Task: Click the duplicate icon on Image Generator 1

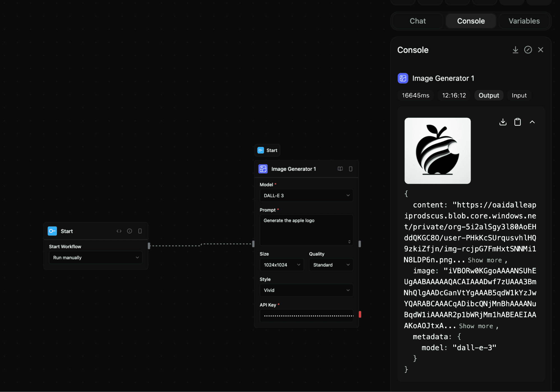Action: (351, 169)
